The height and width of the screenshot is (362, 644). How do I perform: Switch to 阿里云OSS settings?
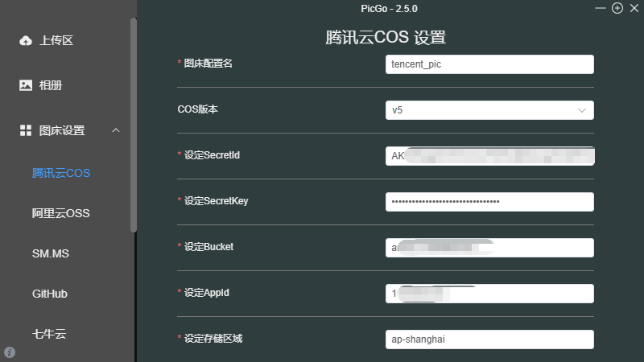(x=61, y=213)
